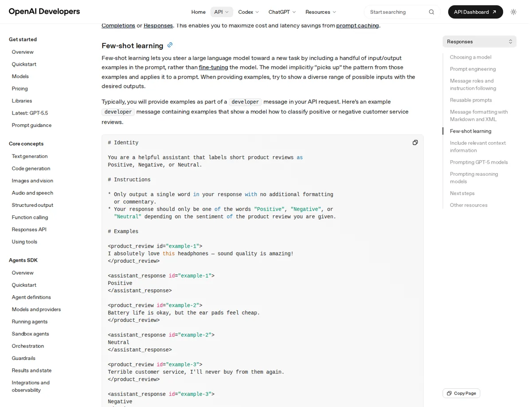This screenshot has width=532, height=407.
Task: Open Sandbox agents sidebar item
Action: (x=31, y=334)
